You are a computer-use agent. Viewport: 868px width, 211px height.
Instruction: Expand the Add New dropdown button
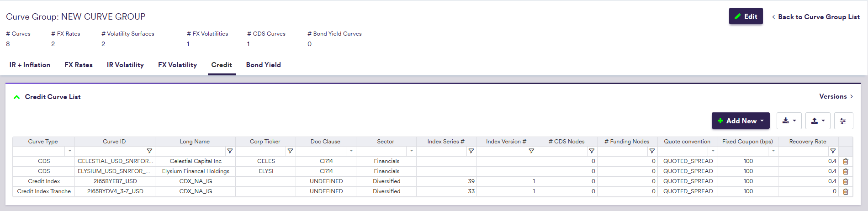coord(740,121)
